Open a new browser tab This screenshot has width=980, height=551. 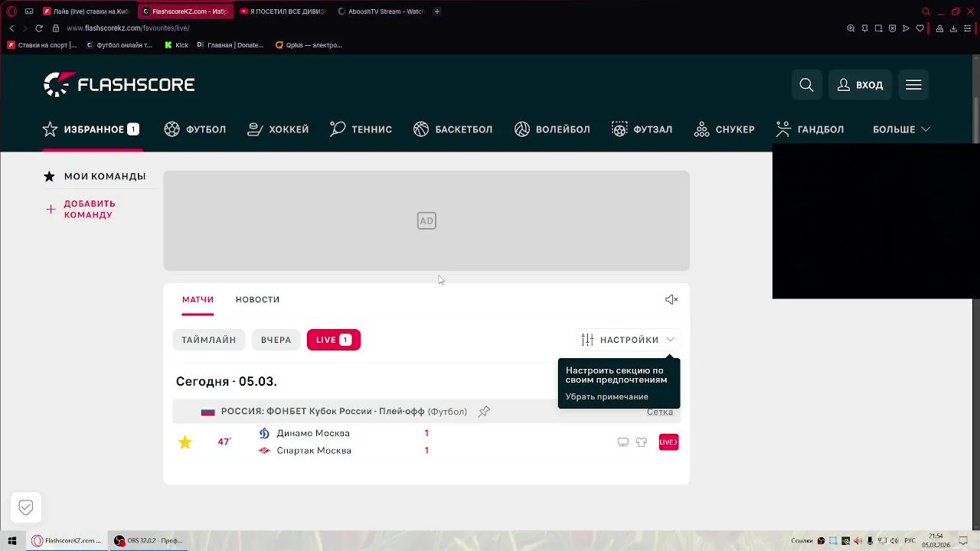click(437, 11)
